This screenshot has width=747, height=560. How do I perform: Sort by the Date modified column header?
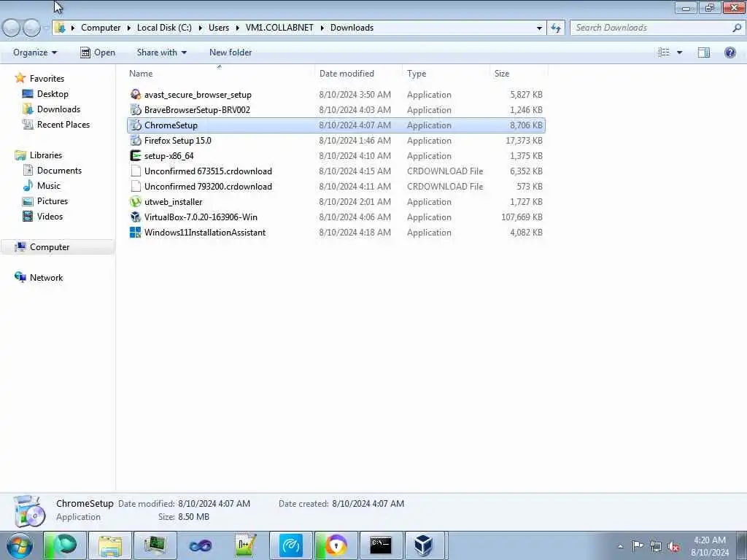[x=357, y=74]
